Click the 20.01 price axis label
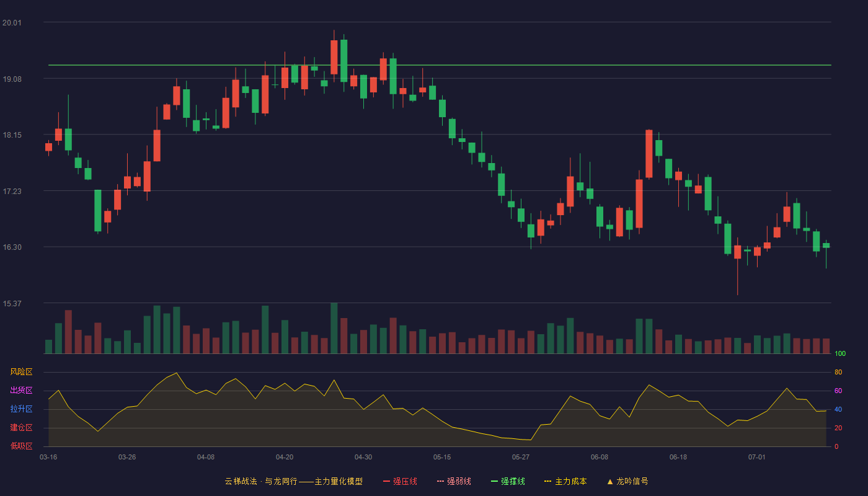 [x=12, y=23]
